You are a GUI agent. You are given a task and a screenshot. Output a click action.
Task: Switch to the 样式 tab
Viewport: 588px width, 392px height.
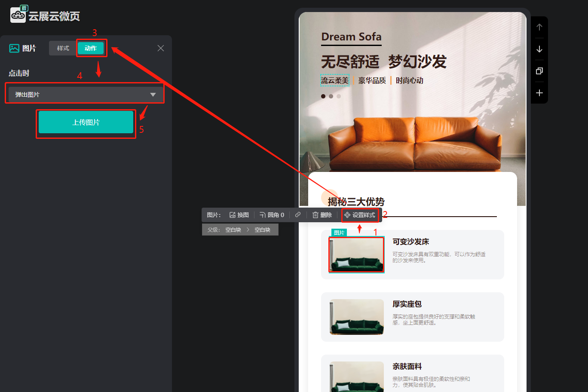(x=63, y=48)
